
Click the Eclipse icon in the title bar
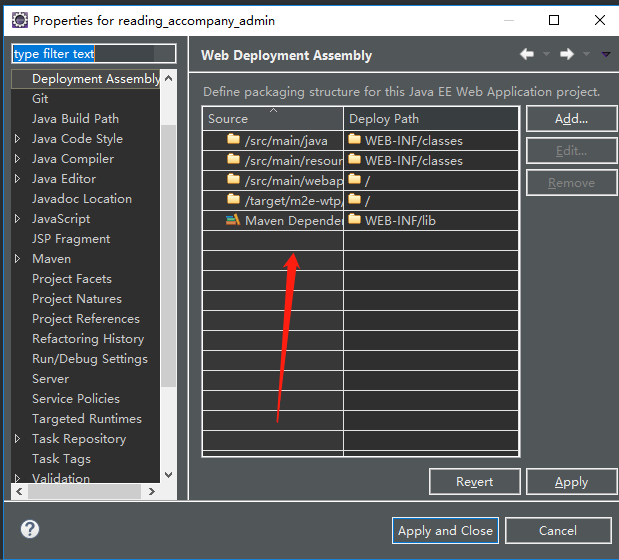(x=20, y=20)
